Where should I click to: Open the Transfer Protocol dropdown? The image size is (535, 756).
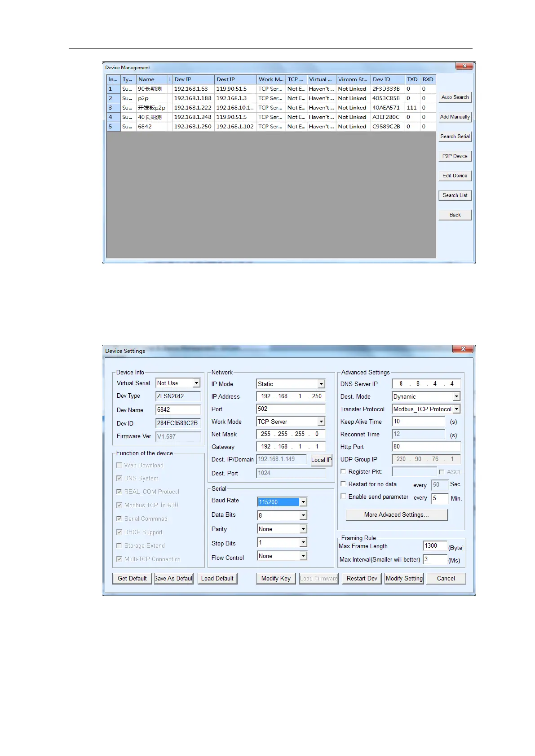[x=456, y=409]
